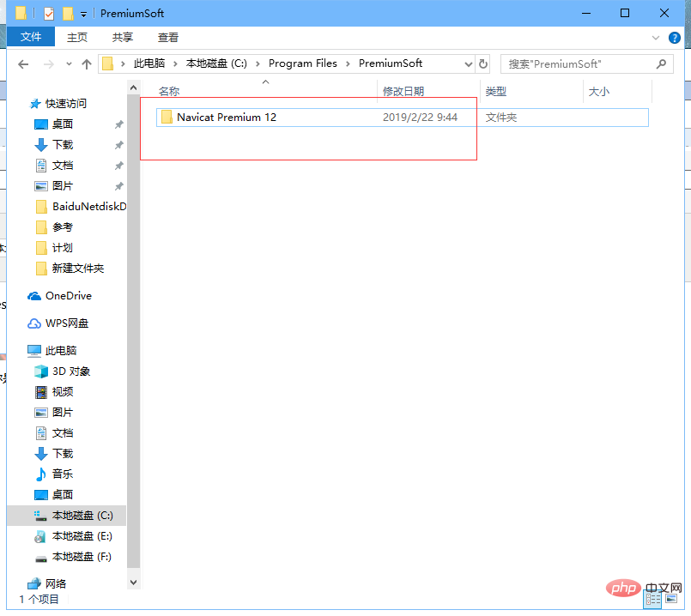Select 快速访问 in the navigation pane
This screenshot has height=616, width=691.
pos(65,104)
